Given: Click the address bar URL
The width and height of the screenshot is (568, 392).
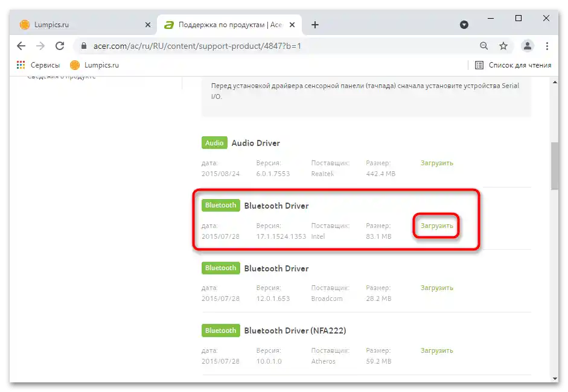Looking at the screenshot, I should pos(197,46).
